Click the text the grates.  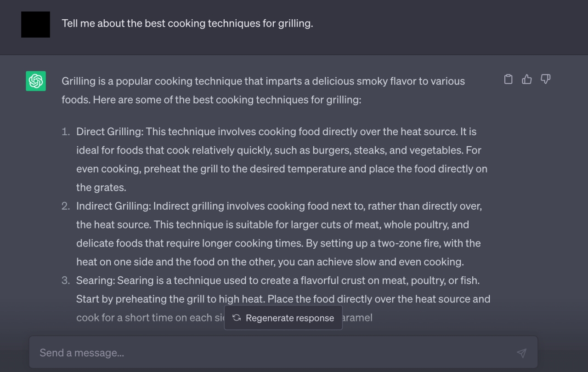click(x=101, y=188)
